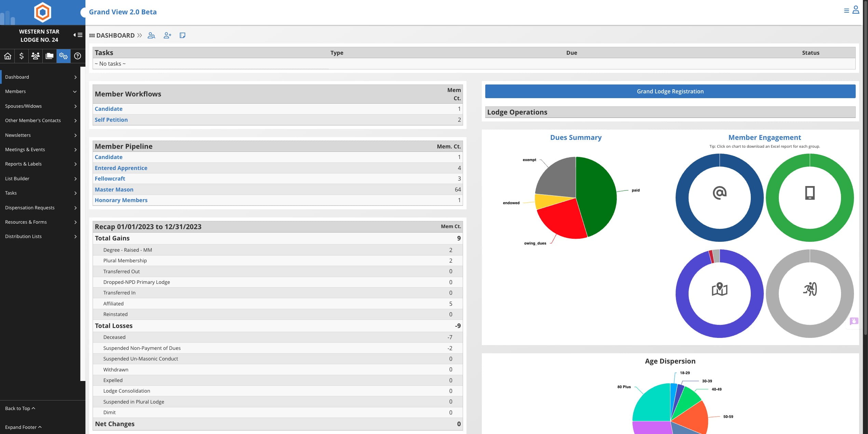Expand the Members sidebar section
The height and width of the screenshot is (434, 868).
coord(41,91)
